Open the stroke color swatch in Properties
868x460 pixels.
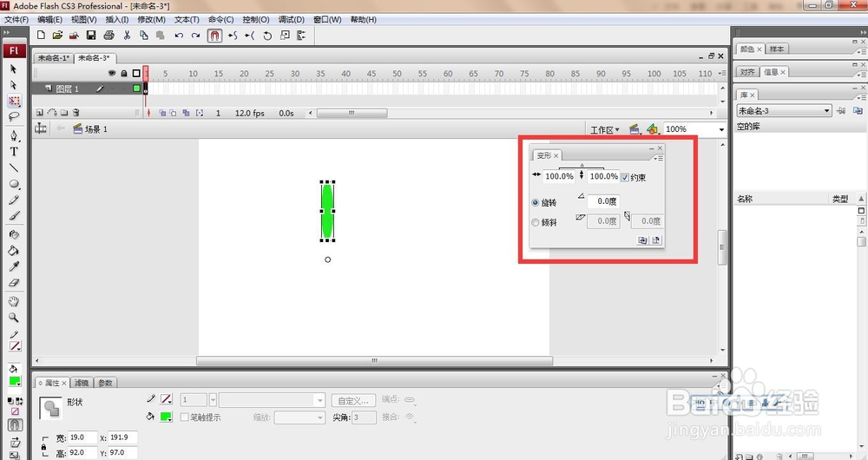pos(166,399)
